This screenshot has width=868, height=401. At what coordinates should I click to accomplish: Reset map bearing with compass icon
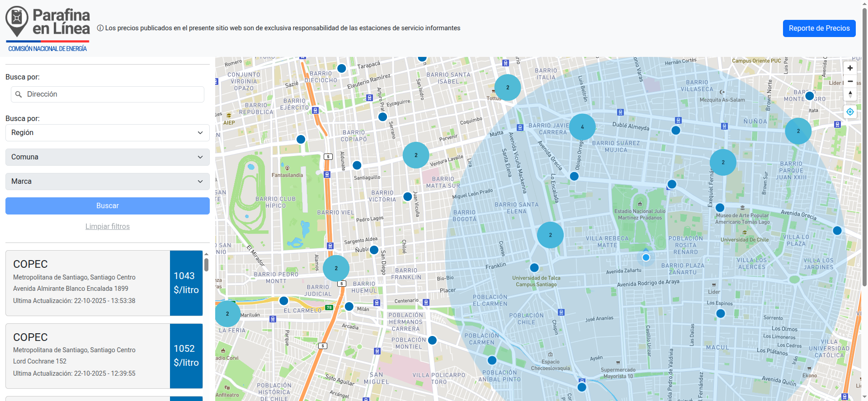point(850,94)
